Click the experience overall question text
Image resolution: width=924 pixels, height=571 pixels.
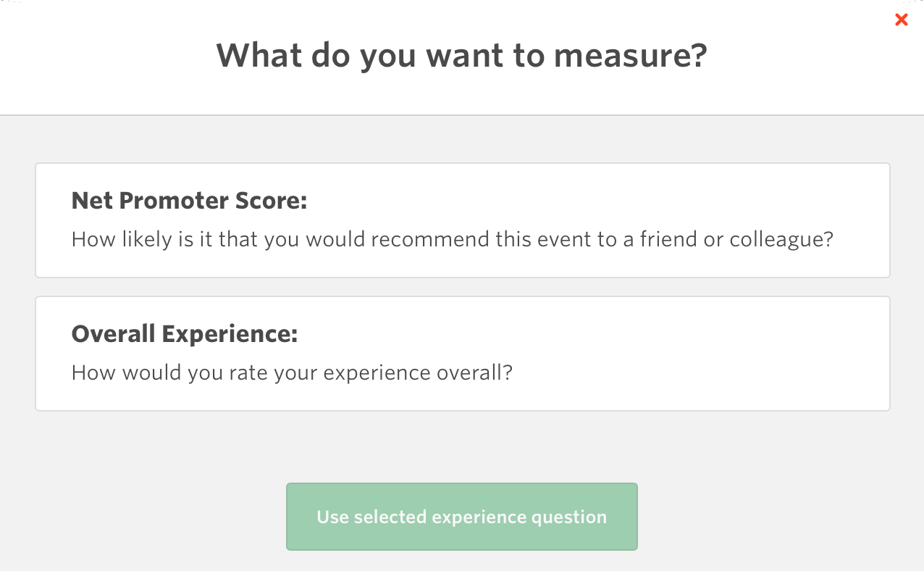tap(291, 372)
